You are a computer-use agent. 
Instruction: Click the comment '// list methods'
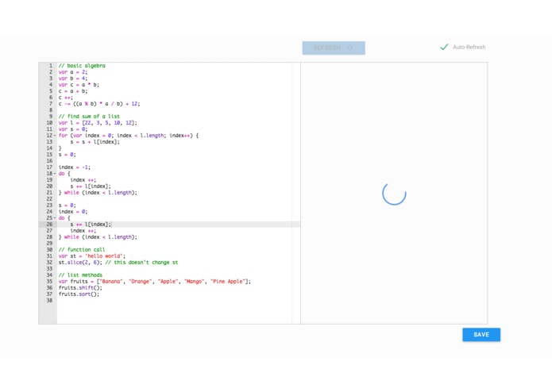[x=80, y=275]
